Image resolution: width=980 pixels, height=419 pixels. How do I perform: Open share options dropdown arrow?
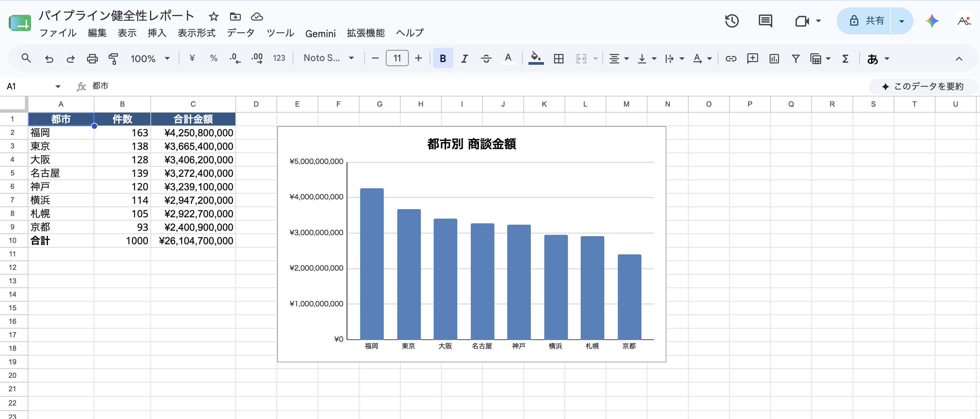(x=902, y=21)
